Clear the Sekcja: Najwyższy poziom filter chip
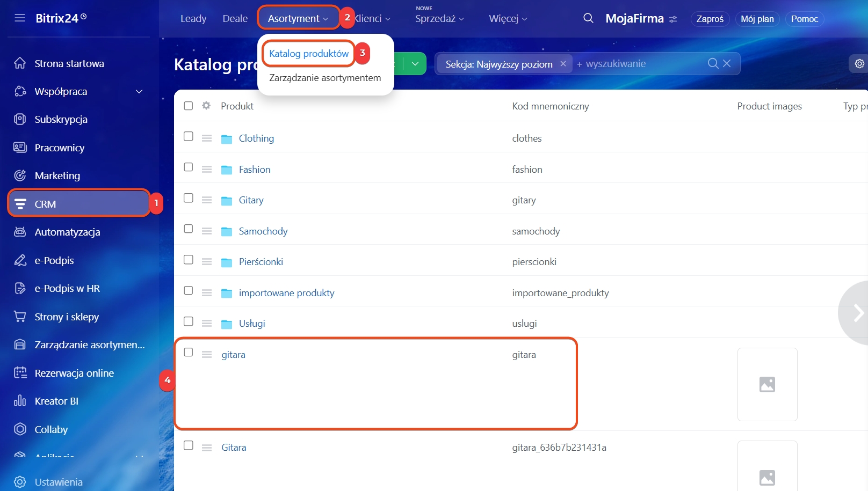Viewport: 868px width, 491px height. pyautogui.click(x=563, y=64)
